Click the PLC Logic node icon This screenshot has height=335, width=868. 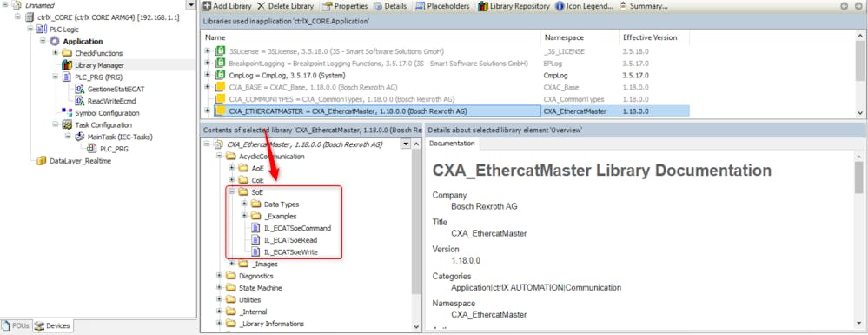pyautogui.click(x=42, y=29)
